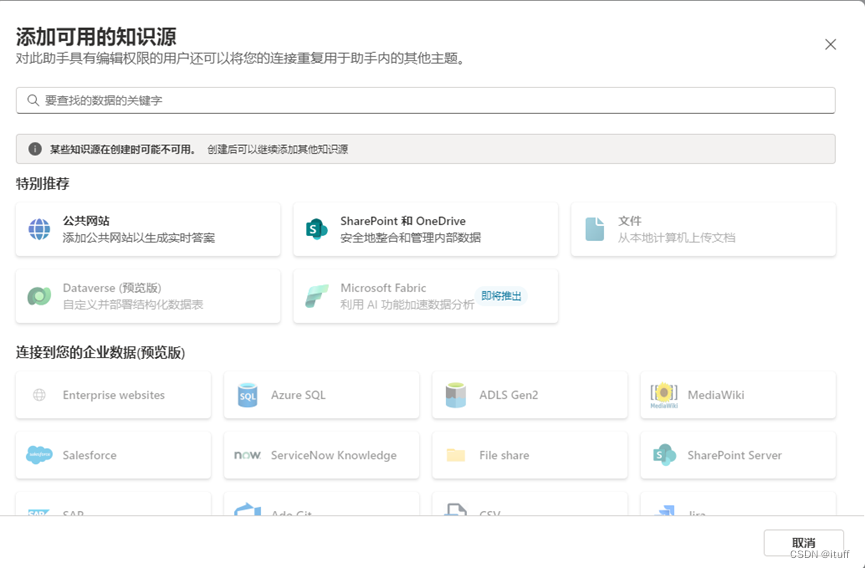Click the Enterprise websites globe icon
865x568 pixels.
pos(39,395)
